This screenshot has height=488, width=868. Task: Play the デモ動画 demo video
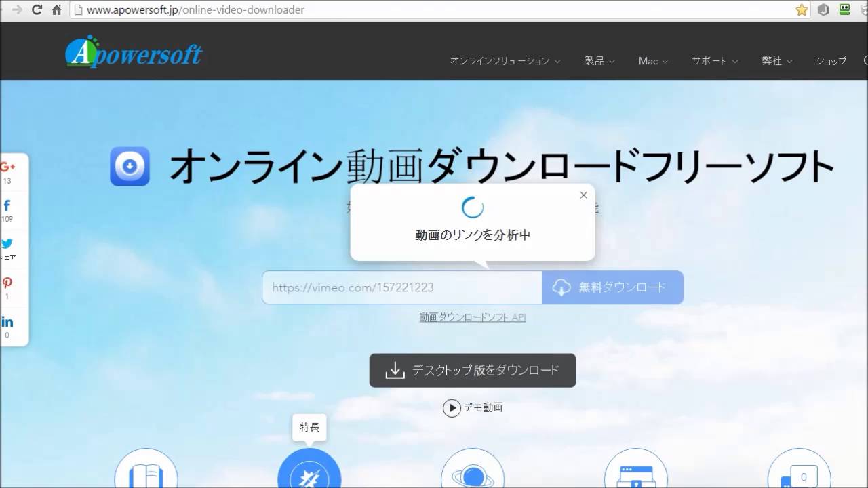click(x=473, y=408)
